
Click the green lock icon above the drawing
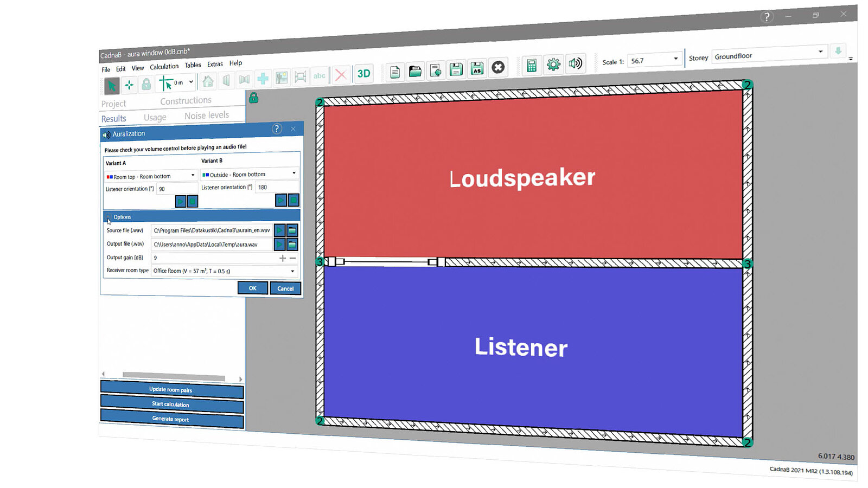point(253,98)
